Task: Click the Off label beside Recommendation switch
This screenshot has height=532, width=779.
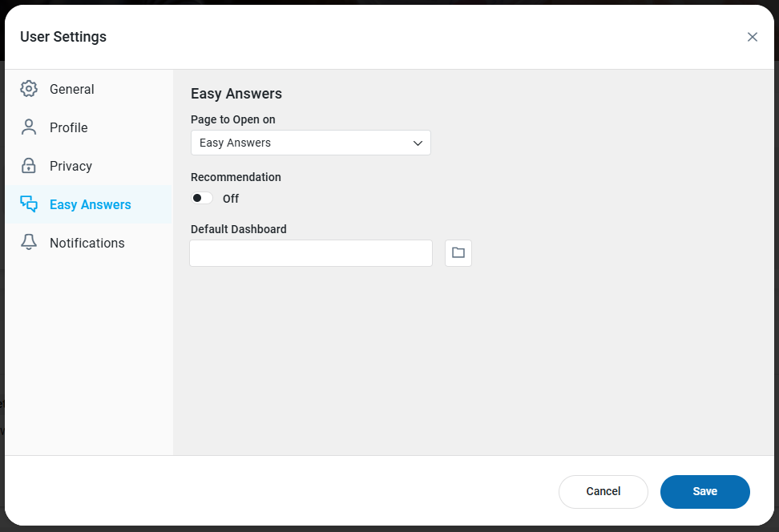Action: point(231,199)
